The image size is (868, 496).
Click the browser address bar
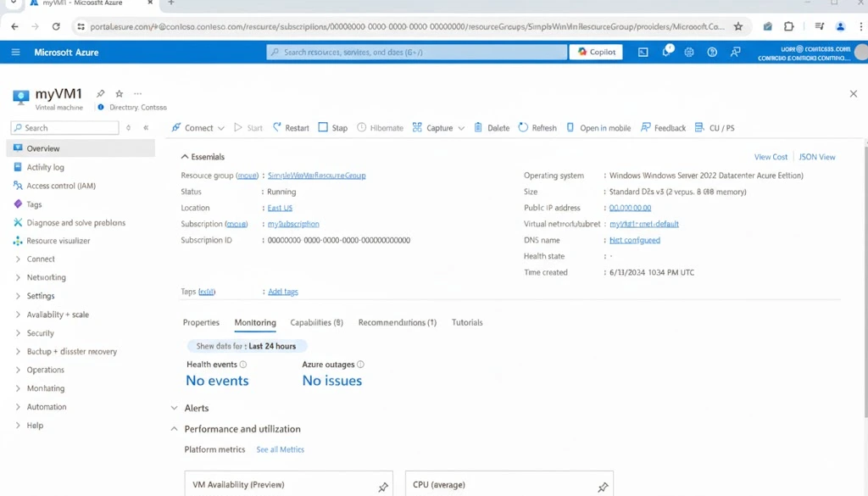click(406, 26)
